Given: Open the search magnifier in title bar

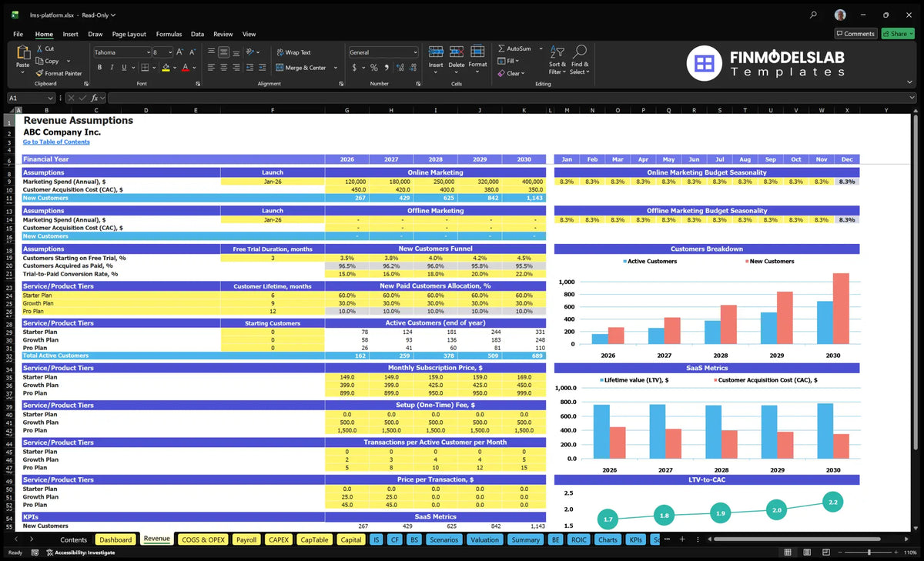Looking at the screenshot, I should coord(814,15).
